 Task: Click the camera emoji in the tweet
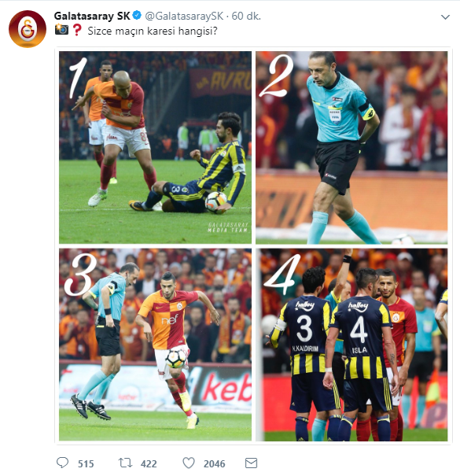pos(61,30)
